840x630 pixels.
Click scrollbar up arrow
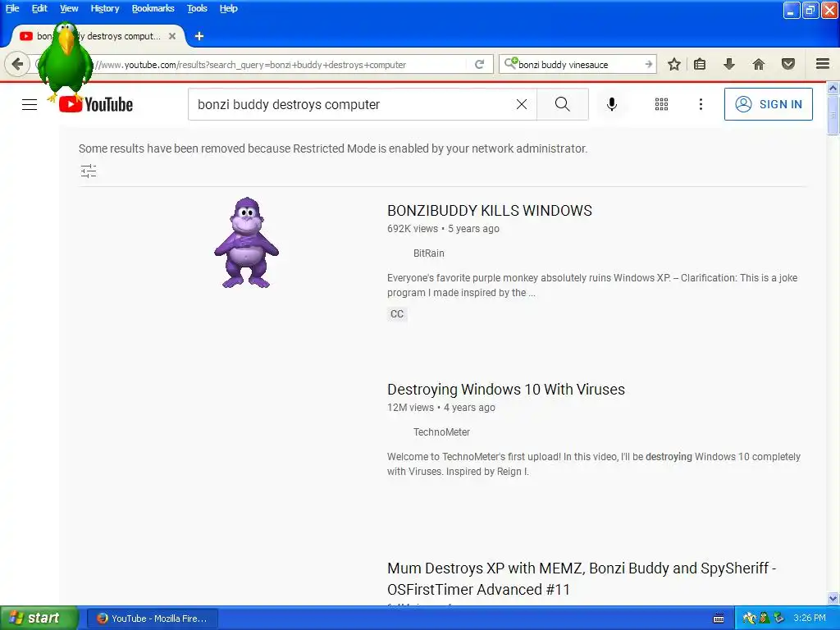click(833, 87)
